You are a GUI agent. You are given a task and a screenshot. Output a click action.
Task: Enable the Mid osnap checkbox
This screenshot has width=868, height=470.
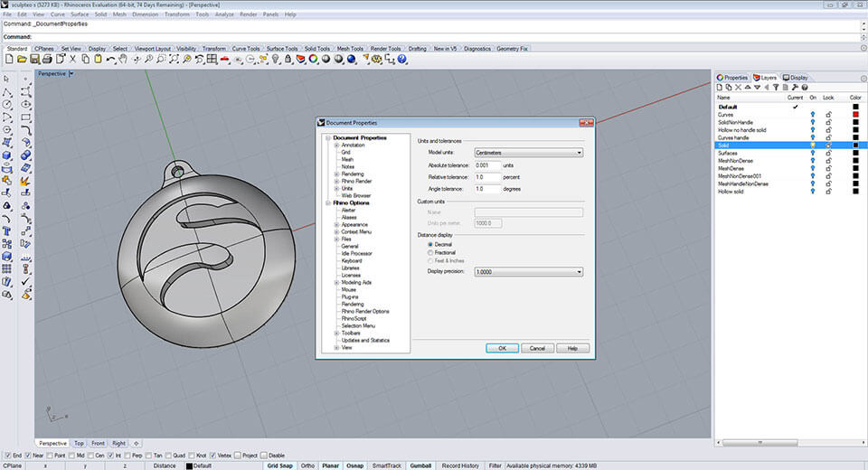point(72,455)
